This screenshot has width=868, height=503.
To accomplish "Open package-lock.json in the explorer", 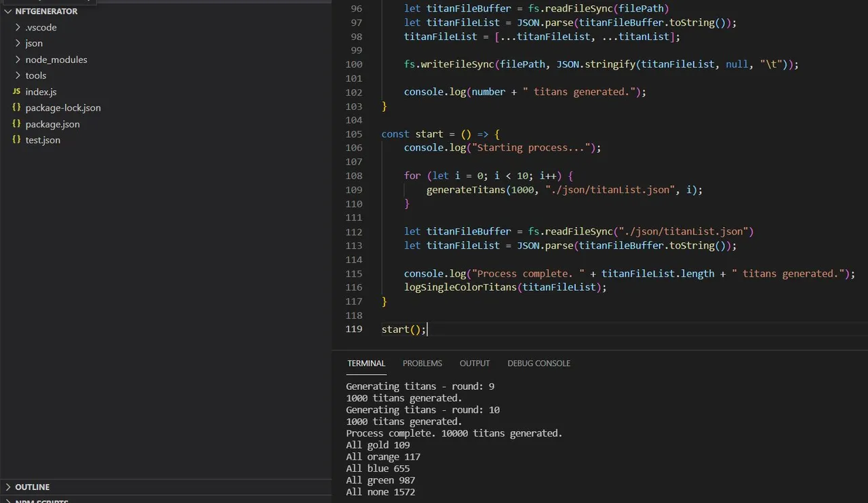I will point(63,108).
